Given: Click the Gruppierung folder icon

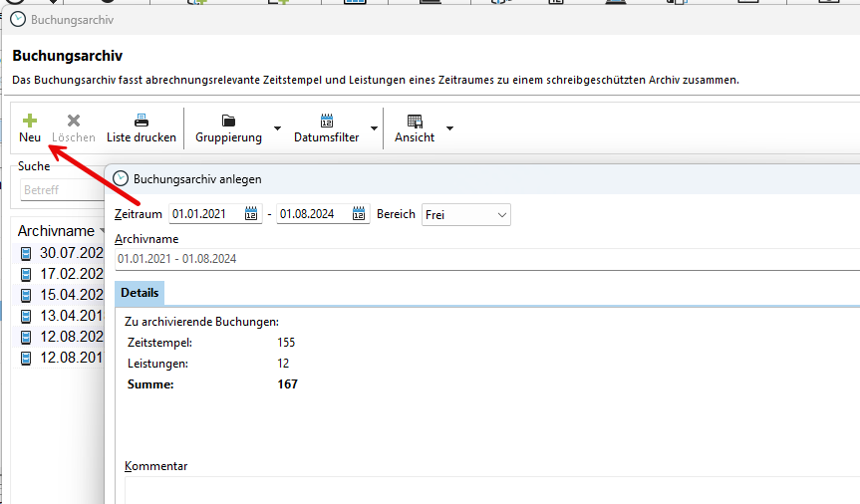Looking at the screenshot, I should point(228,121).
